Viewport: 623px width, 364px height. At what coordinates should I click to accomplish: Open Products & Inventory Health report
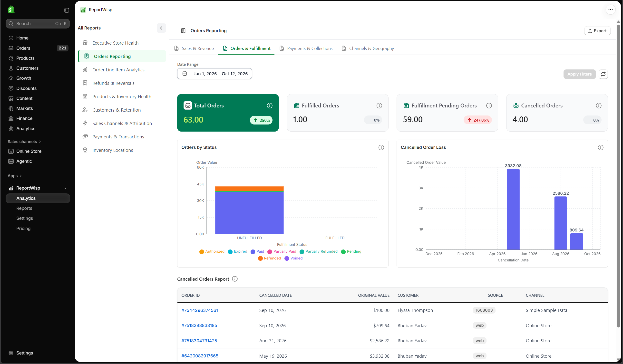tap(122, 96)
